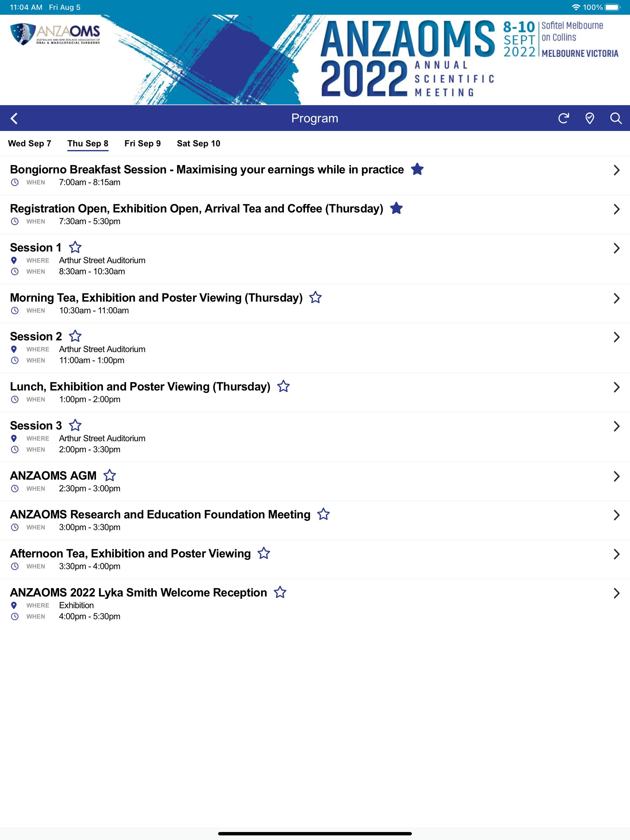
Task: Favorite Session 2 with its star
Action: pos(75,336)
